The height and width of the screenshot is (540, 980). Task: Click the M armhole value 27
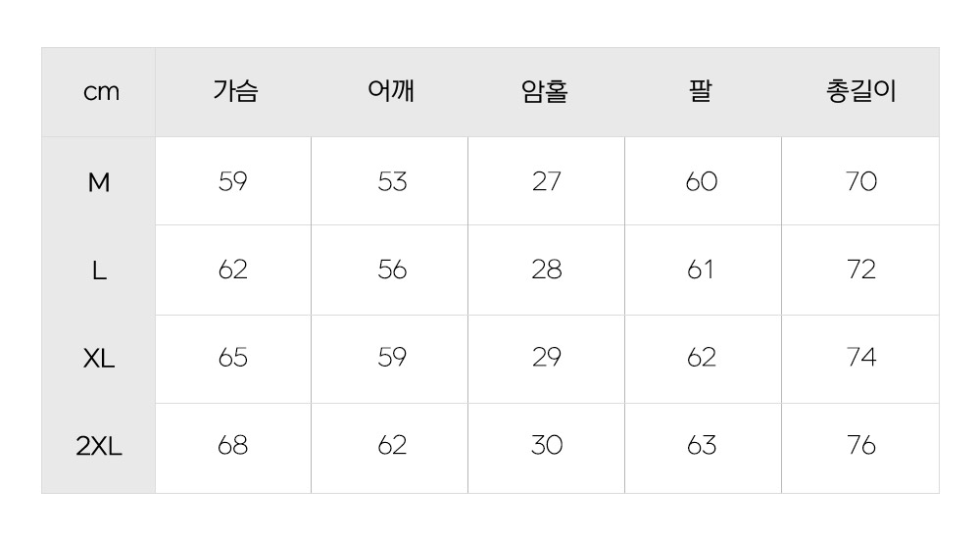coord(547,182)
